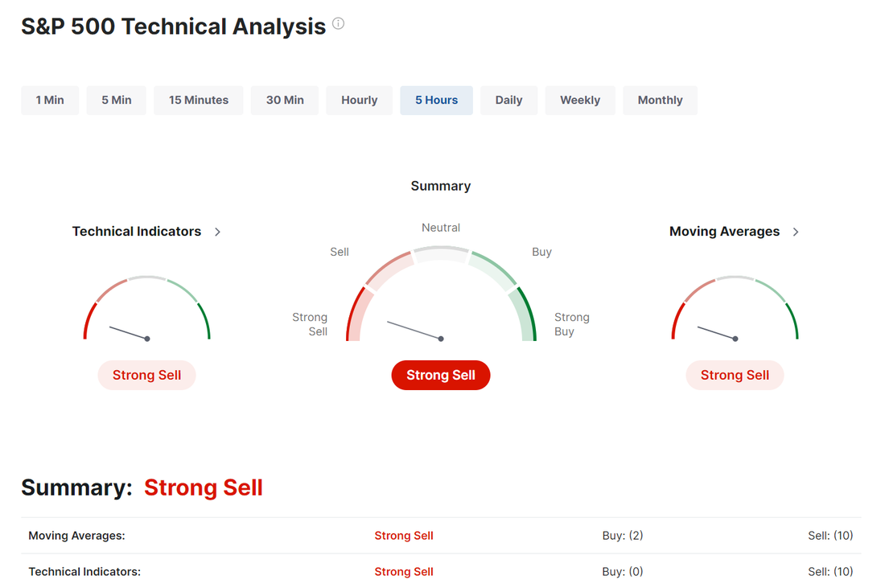Image resolution: width=885 pixels, height=588 pixels.
Task: Click the Moving Averages gauge dial
Action: coord(735,309)
